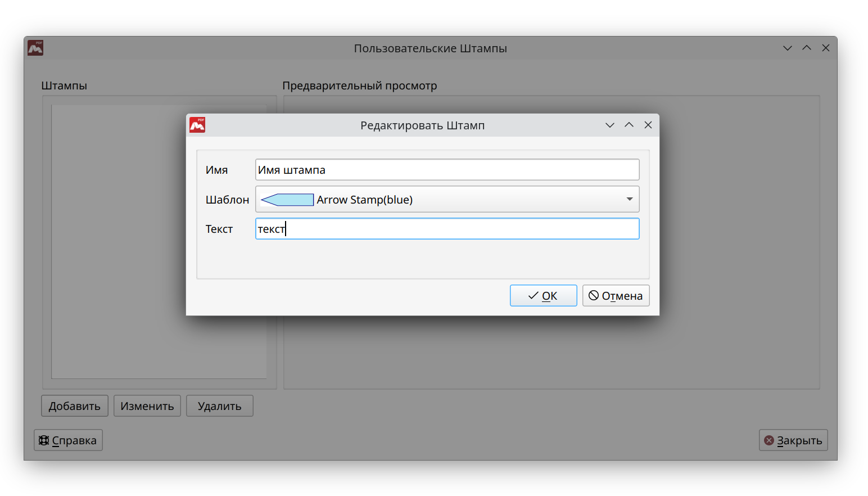Click the Предварительный просмотр label
Image resolution: width=868 pixels, height=496 pixels.
[360, 85]
